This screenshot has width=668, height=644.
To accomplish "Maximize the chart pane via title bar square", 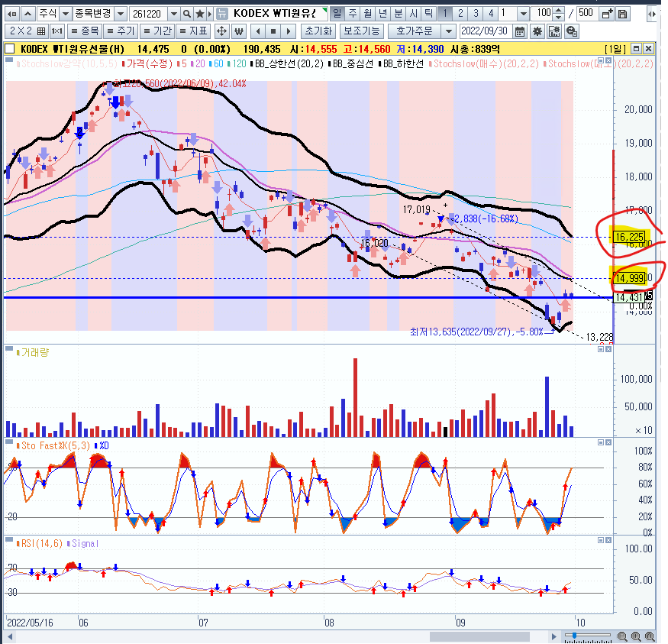I will point(636,49).
